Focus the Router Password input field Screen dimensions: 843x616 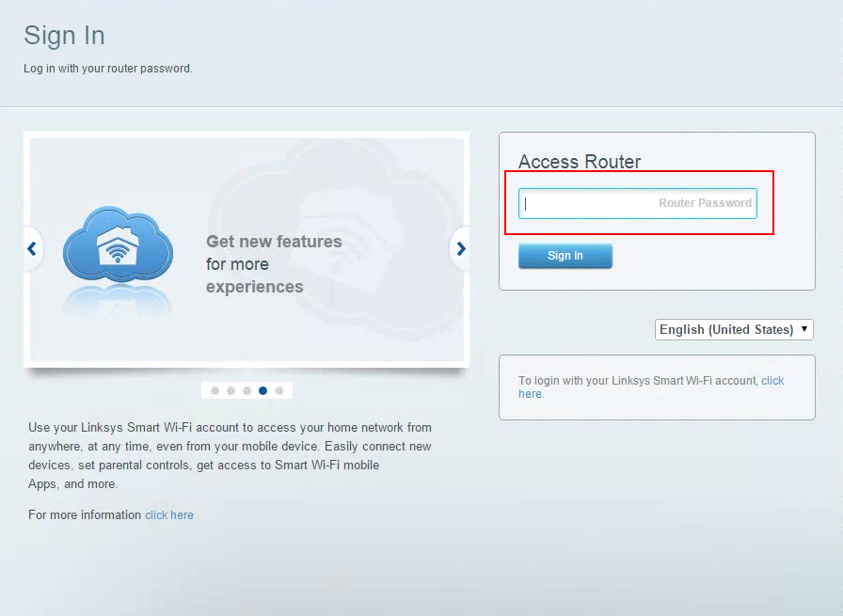[637, 203]
